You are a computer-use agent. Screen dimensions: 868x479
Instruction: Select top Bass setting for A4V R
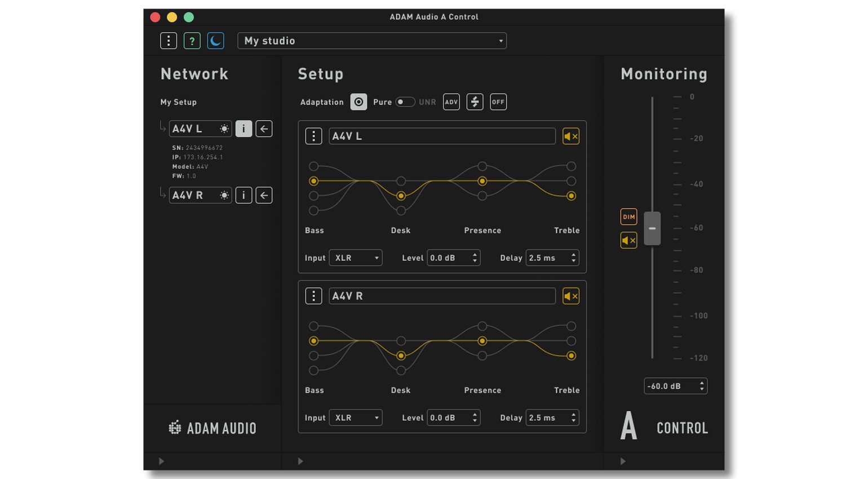click(x=314, y=326)
